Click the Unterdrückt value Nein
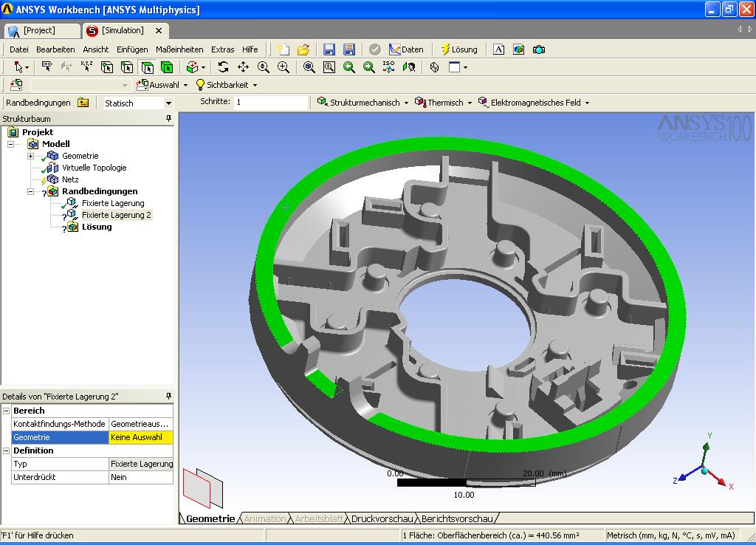 (x=141, y=477)
